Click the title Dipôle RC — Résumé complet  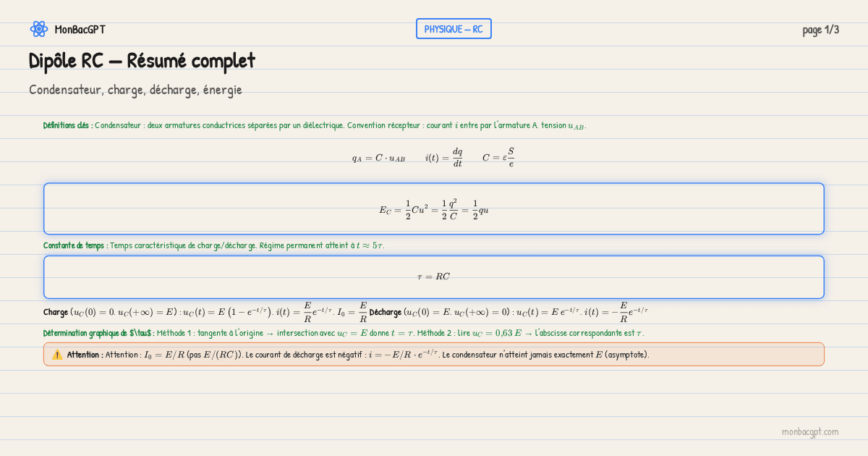click(142, 61)
